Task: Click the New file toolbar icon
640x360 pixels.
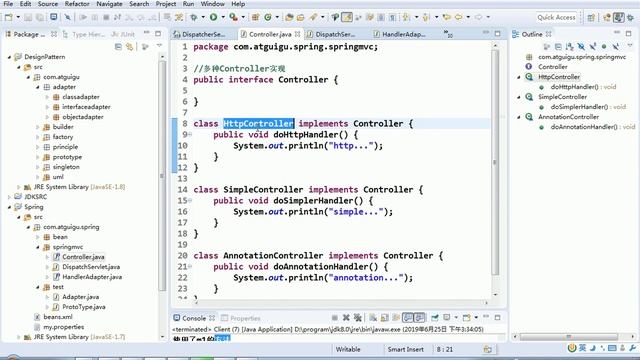Action: click(8, 17)
